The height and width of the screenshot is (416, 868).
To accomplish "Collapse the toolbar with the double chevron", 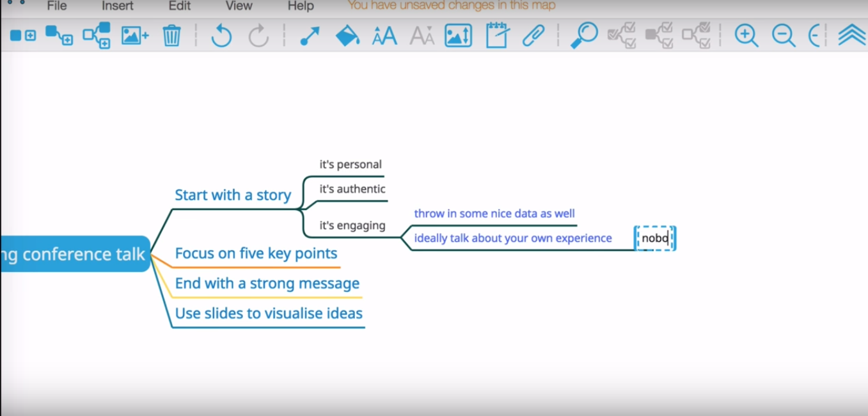I will pyautogui.click(x=851, y=35).
